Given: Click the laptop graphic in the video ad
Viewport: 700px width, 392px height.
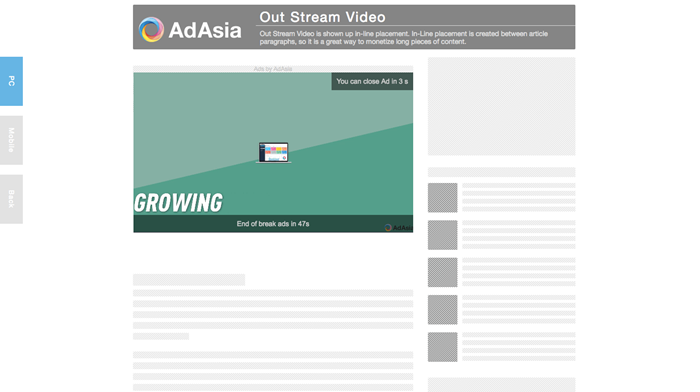Looking at the screenshot, I should pyautogui.click(x=273, y=153).
